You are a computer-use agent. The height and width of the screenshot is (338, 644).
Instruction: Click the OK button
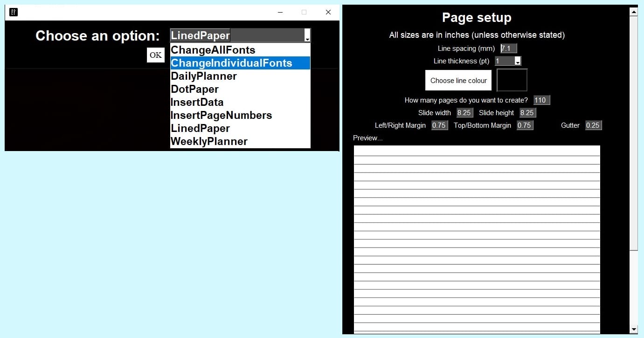coord(156,55)
